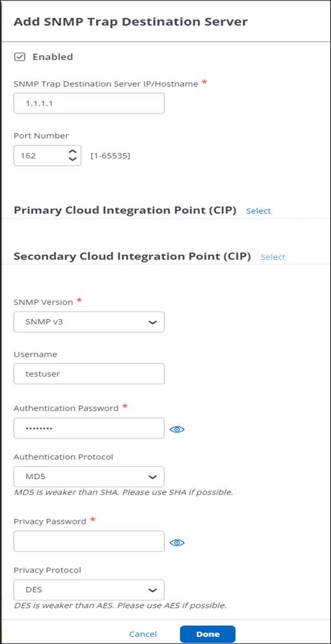Click the Done button
The image size is (331, 644).
click(208, 634)
